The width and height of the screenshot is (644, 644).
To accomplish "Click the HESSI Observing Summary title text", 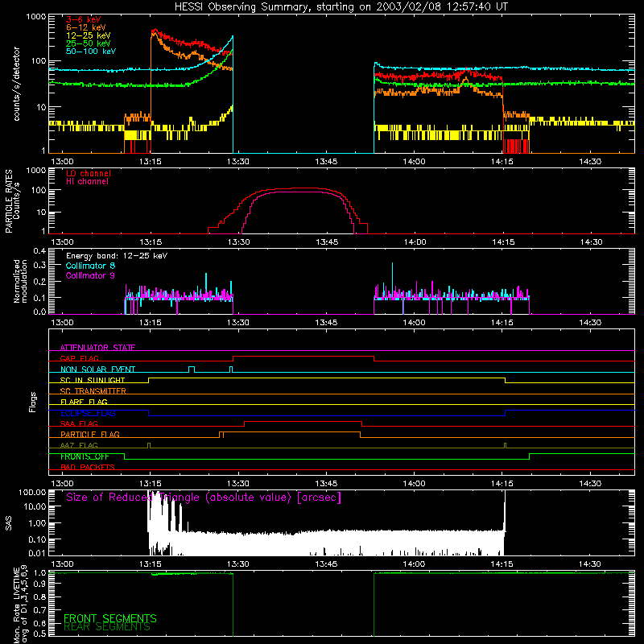I will [341, 7].
